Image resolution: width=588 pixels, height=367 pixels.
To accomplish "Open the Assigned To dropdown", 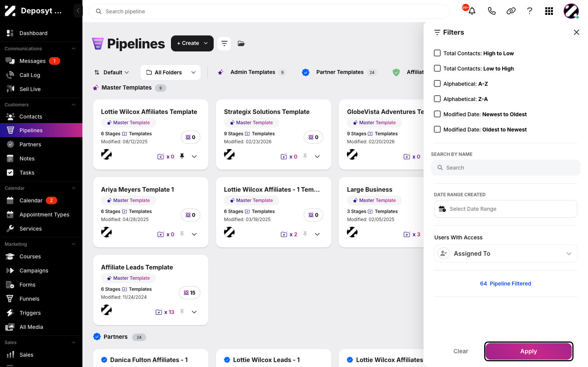I will 506,253.
